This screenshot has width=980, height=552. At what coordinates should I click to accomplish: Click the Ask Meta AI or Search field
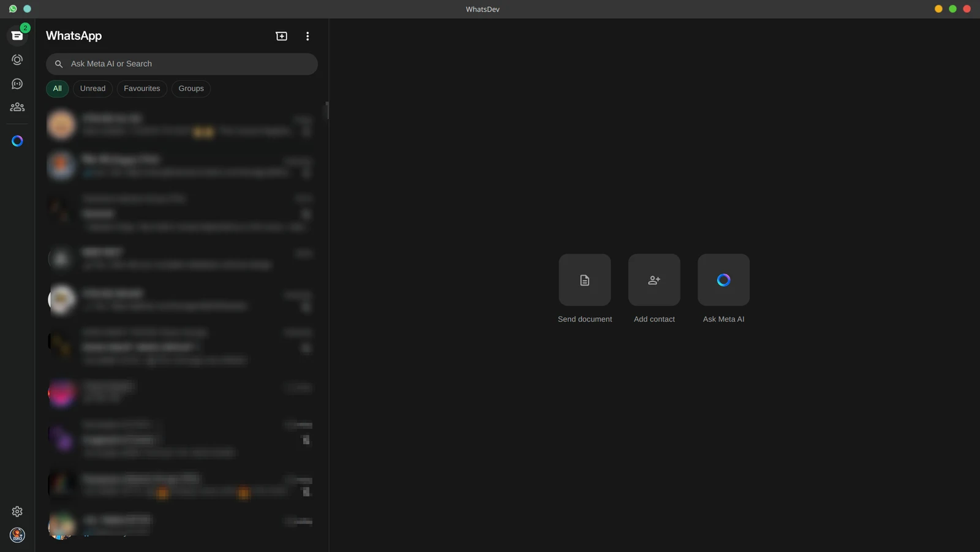pyautogui.click(x=182, y=64)
